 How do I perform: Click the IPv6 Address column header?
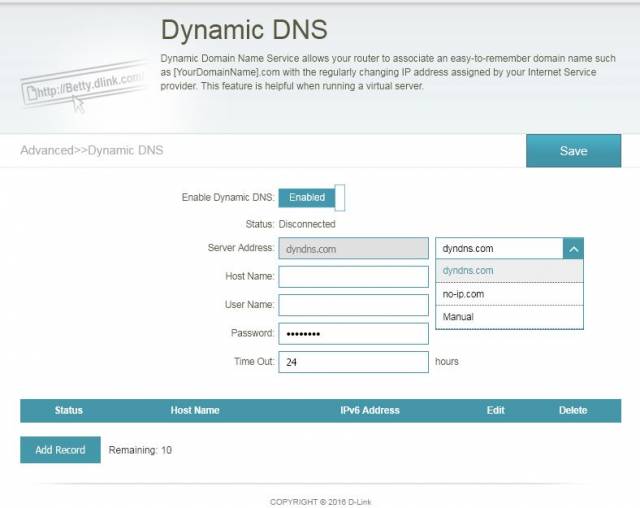(x=369, y=410)
